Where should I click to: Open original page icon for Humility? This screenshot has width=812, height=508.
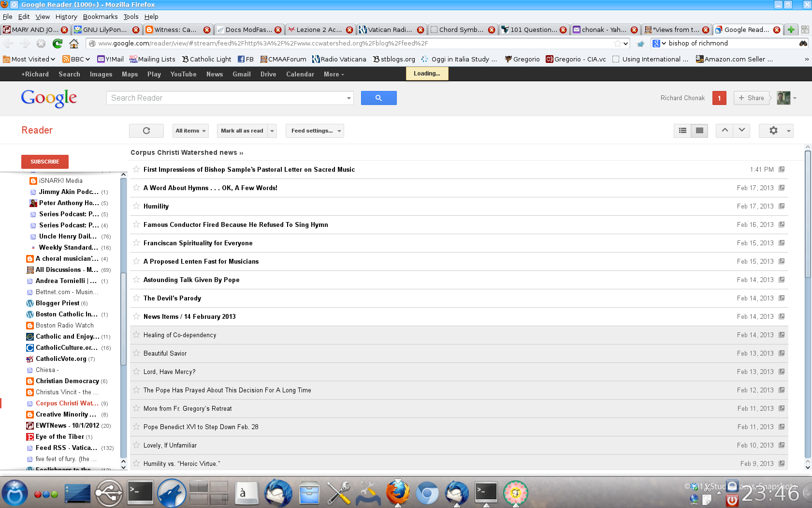coord(782,206)
